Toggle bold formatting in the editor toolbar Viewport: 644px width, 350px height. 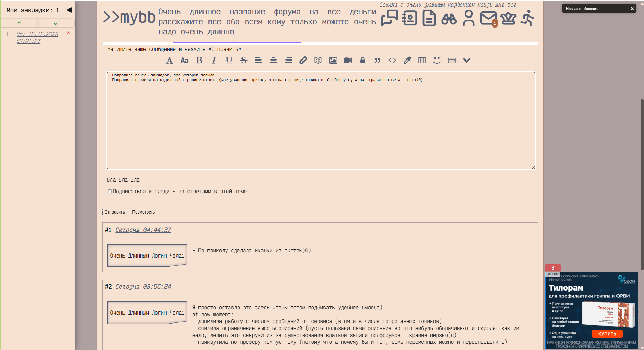point(199,61)
